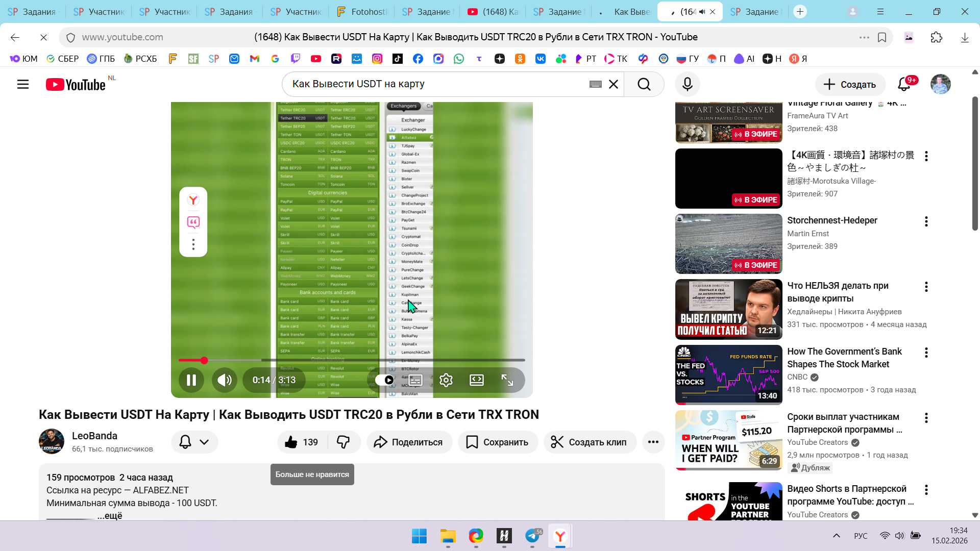980x551 pixels.
Task: Open more actions next to Создать клип
Action: [653, 442]
